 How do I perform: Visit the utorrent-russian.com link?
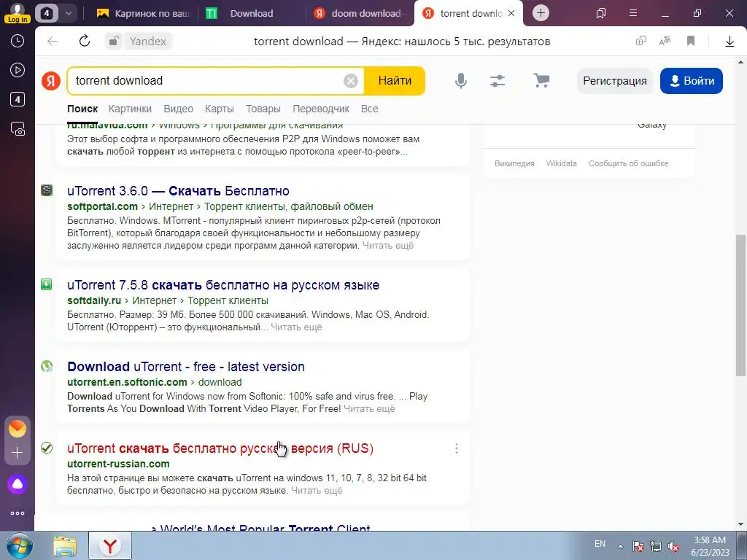pos(118,464)
